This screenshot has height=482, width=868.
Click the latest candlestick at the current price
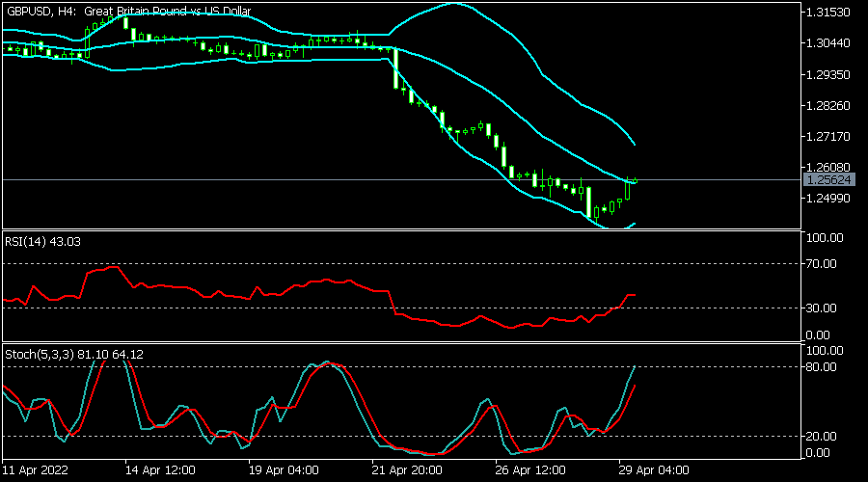pos(635,180)
